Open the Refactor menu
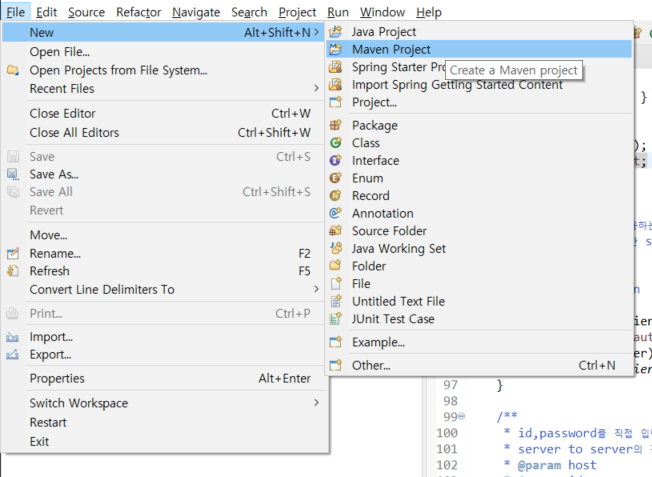This screenshot has height=477, width=652. click(138, 12)
